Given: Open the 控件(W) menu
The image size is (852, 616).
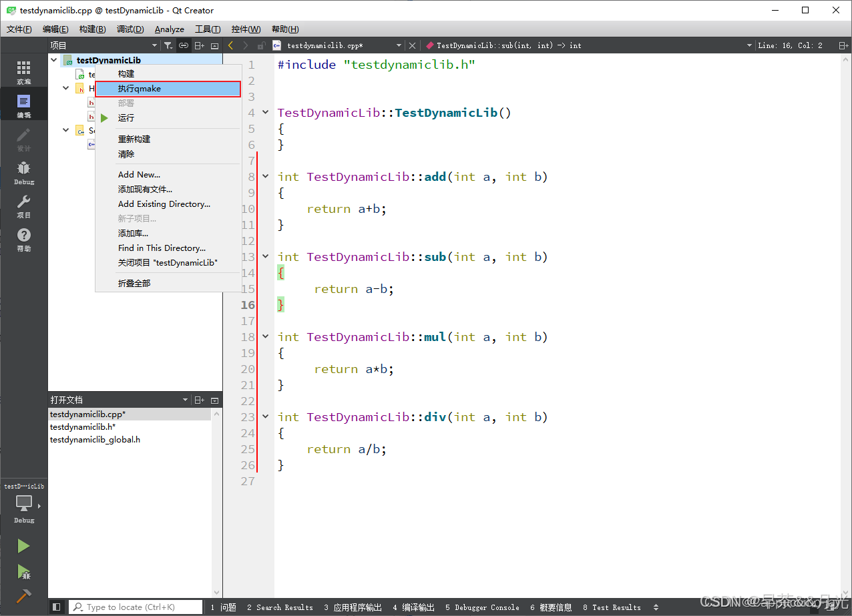Looking at the screenshot, I should coord(246,29).
